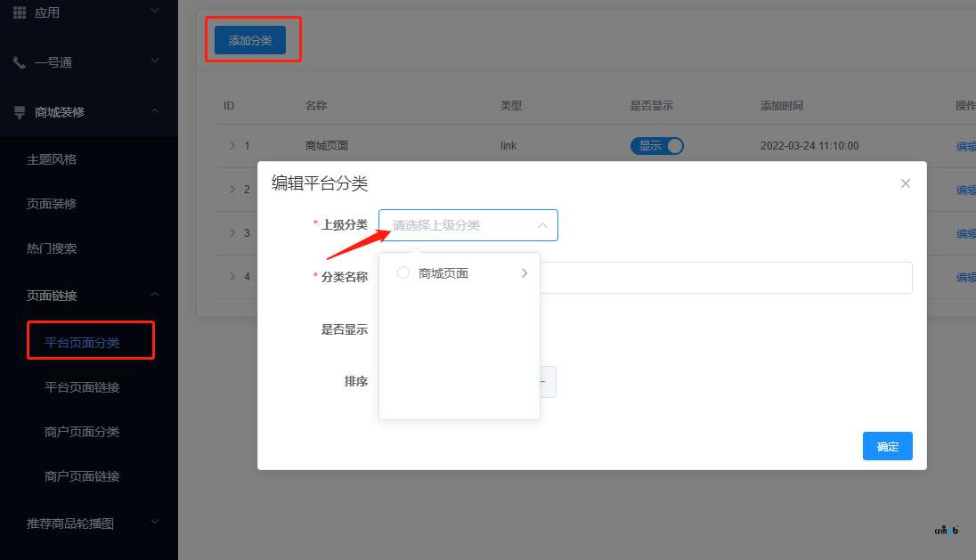This screenshot has width=976, height=560.
Task: Open 页面装修 menu item
Action: click(52, 204)
